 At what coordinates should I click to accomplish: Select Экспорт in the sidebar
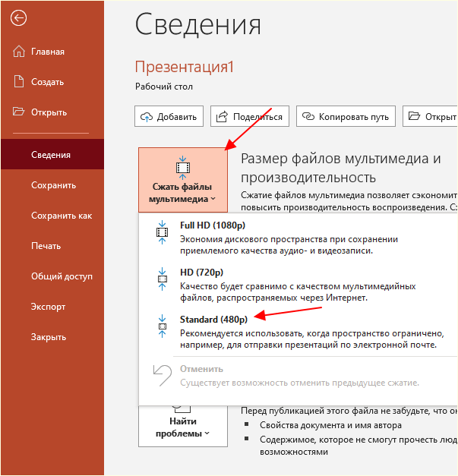pyautogui.click(x=52, y=306)
